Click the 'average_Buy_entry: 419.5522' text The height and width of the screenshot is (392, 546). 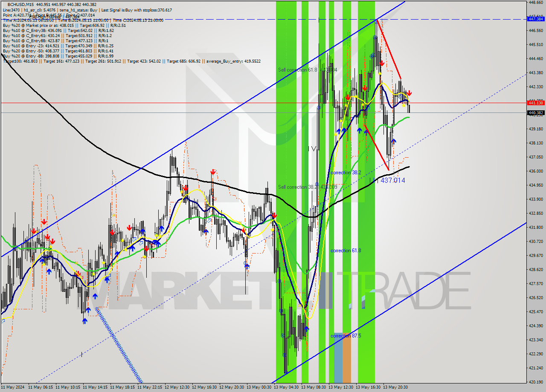click(x=233, y=61)
